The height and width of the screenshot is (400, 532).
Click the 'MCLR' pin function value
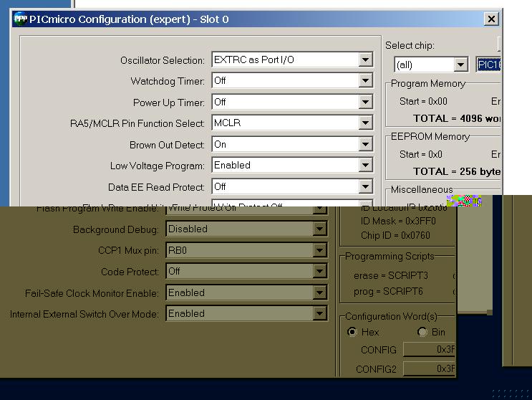[227, 123]
